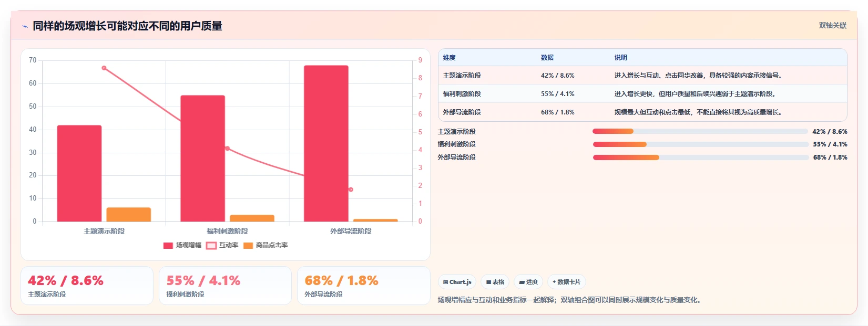
Task: Click the 双轴关联 label in header
Action: [832, 26]
